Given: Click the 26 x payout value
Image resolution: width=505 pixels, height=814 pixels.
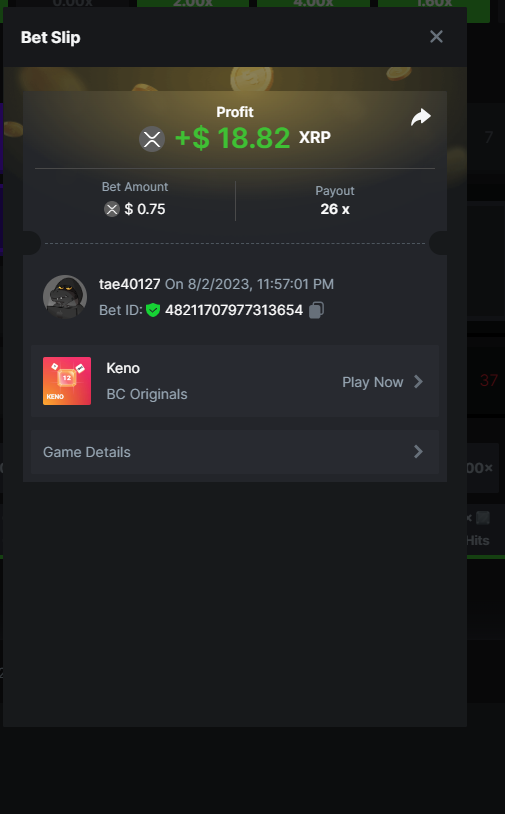Looking at the screenshot, I should point(335,209).
